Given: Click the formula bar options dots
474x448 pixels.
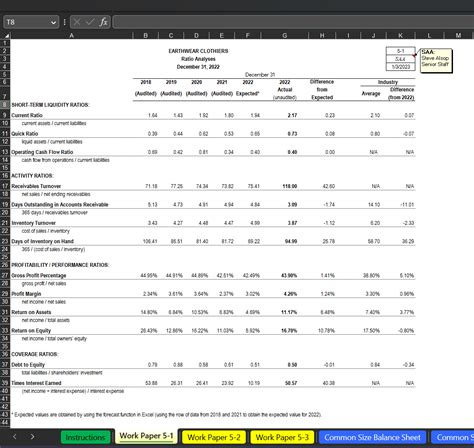Looking at the screenshot, I should coord(64,22).
